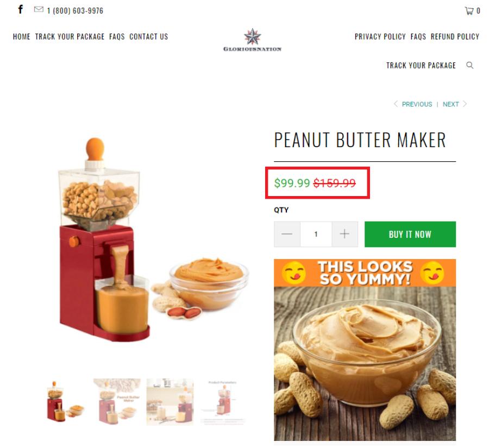Open left Track Your Package link
489x448 pixels.
pos(70,37)
